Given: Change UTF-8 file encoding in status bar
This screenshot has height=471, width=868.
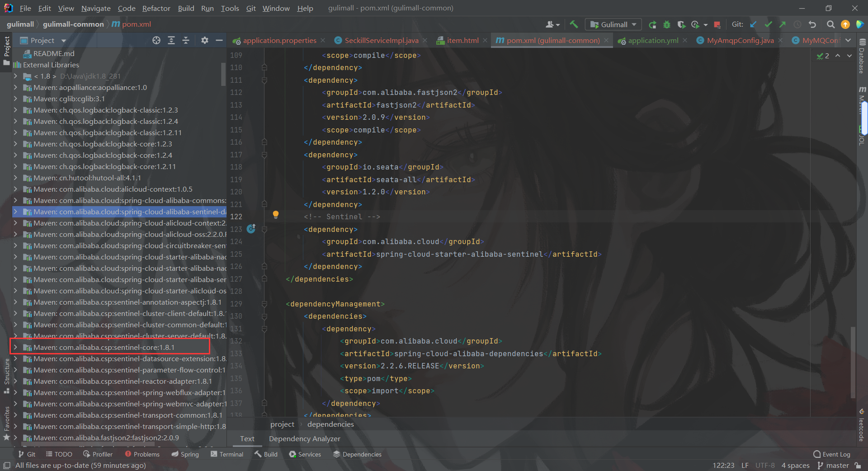Looking at the screenshot, I should (764, 465).
